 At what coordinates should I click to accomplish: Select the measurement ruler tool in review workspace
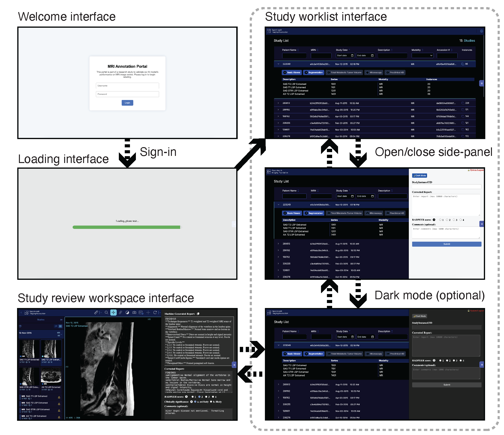tap(96, 312)
